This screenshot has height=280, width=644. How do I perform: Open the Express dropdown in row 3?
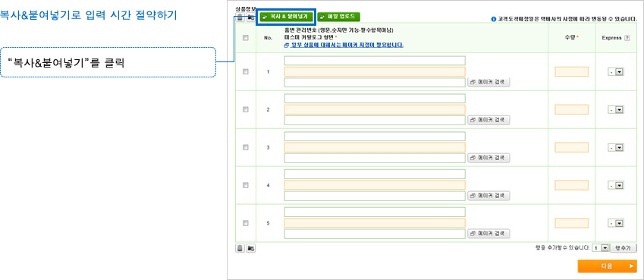coord(616,148)
